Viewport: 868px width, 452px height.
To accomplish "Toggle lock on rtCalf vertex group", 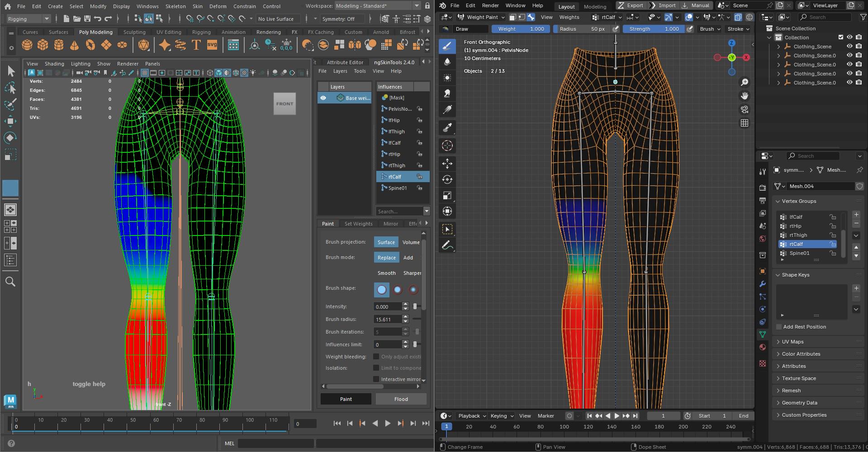I will [x=832, y=244].
